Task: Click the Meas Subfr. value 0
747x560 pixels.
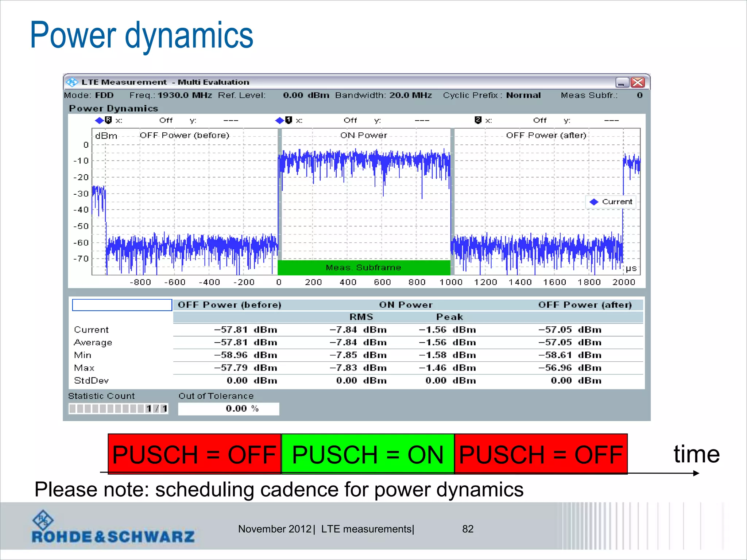Action: pyautogui.click(x=639, y=95)
